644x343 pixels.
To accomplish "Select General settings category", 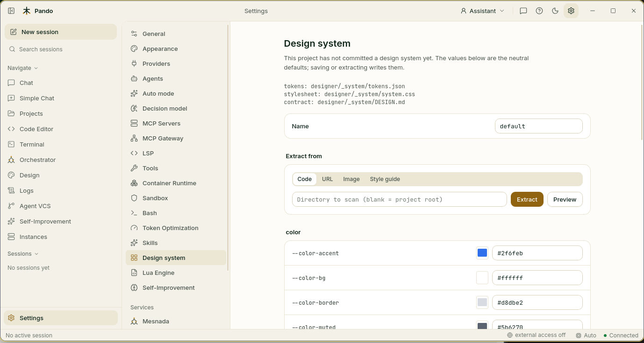I will click(x=176, y=34).
